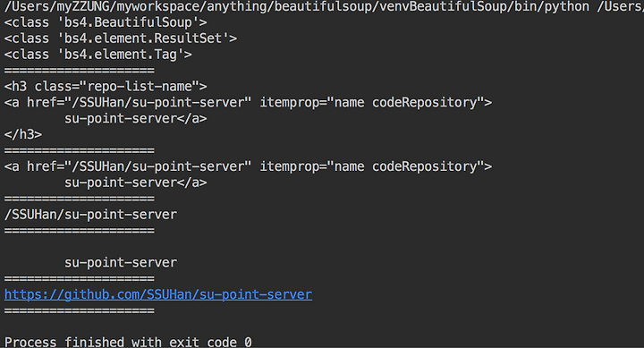Click 'Process finished with exit code 0'
The height and width of the screenshot is (348, 644).
pyautogui.click(x=128, y=342)
